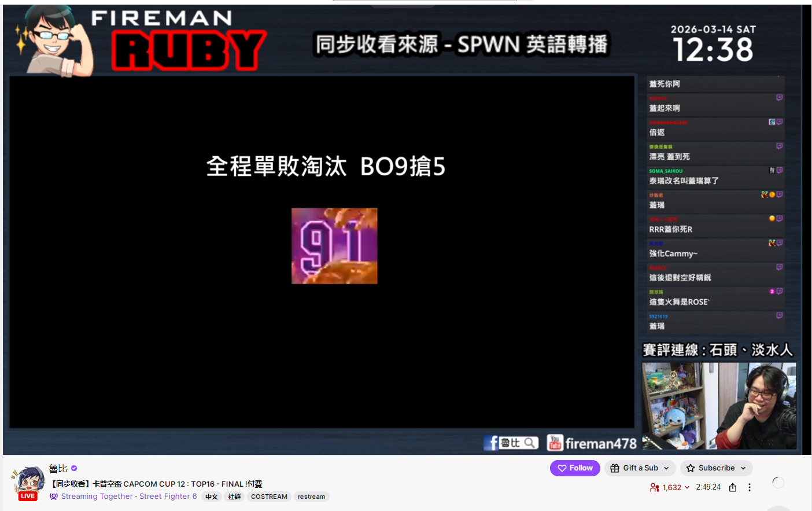Expand the Gift a Sub dropdown
Image resolution: width=812 pixels, height=511 pixels.
[641, 468]
